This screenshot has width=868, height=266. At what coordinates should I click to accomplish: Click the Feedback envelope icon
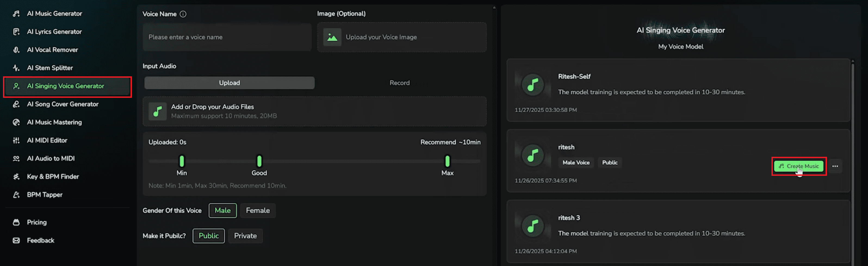coord(16,240)
